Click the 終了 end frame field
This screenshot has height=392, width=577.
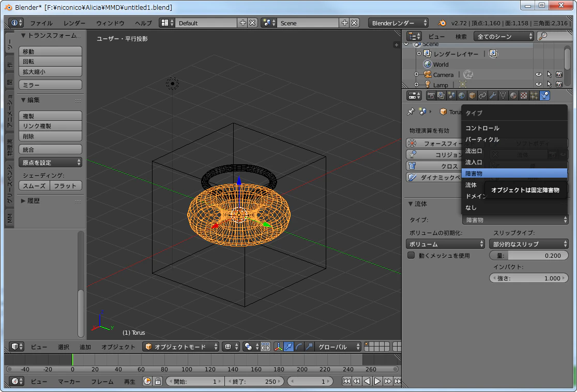coord(254,381)
